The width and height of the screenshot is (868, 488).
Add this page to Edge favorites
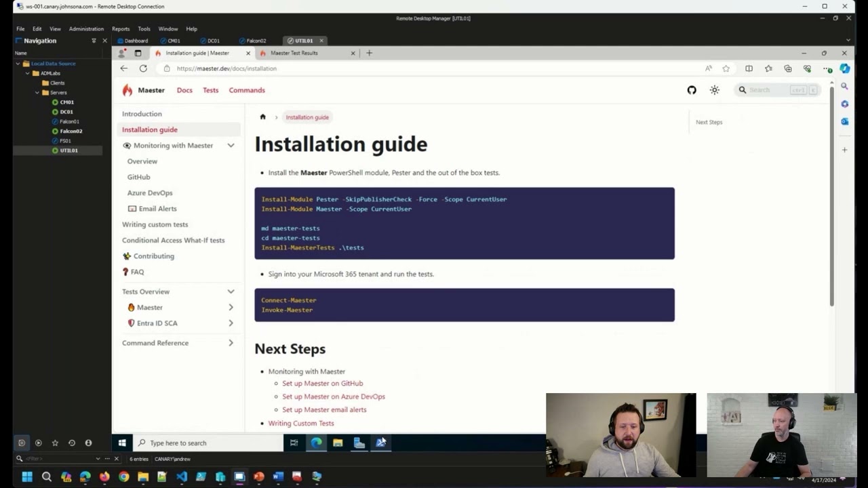[726, 68]
